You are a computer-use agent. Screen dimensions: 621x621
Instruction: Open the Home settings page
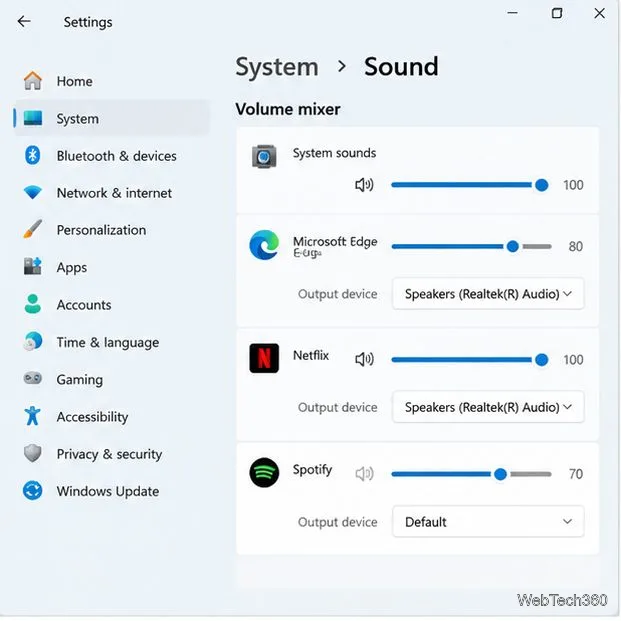tap(112, 81)
